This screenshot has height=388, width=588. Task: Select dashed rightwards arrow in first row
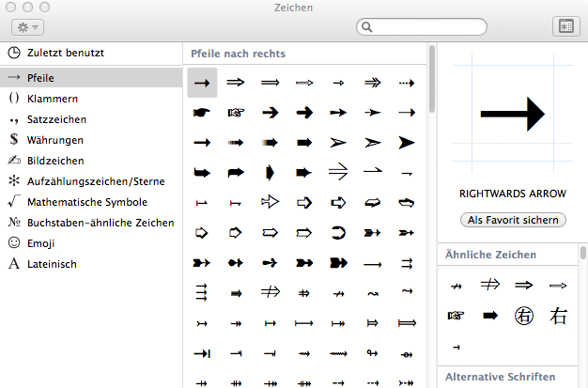pos(407,83)
